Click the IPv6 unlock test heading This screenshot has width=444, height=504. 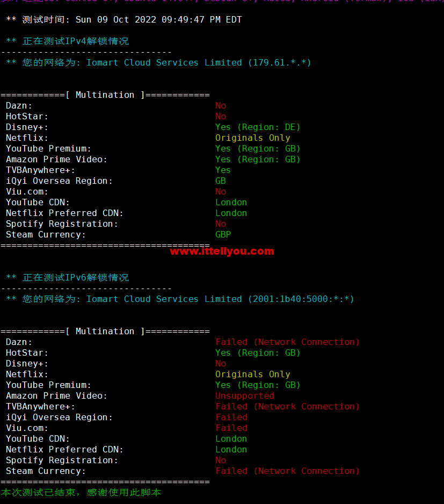pos(68,278)
